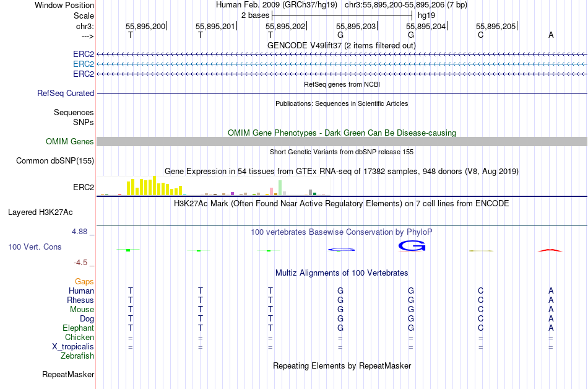Open the GENCODE V49lift37 track title

[341, 45]
